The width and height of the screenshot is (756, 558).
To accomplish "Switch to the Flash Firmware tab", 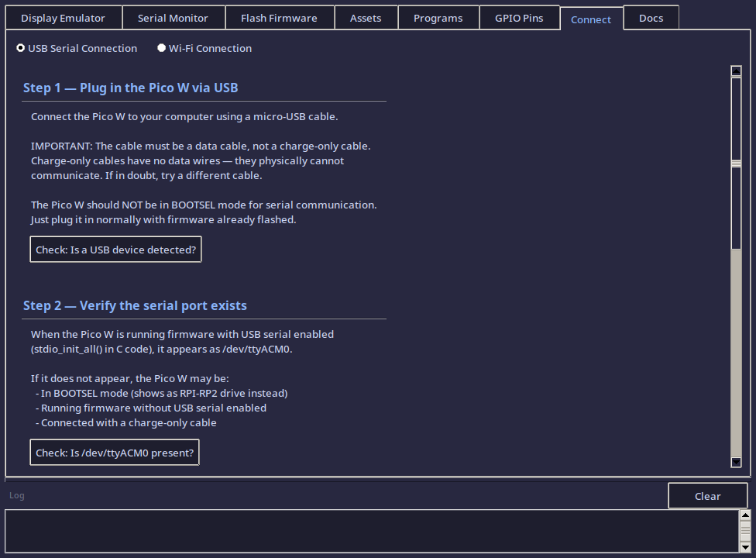I will pos(279,17).
